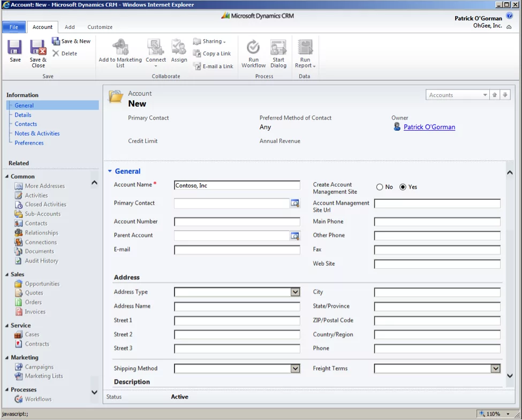The height and width of the screenshot is (420, 522).
Task: Collapse the Sales group
Action: [6, 274]
